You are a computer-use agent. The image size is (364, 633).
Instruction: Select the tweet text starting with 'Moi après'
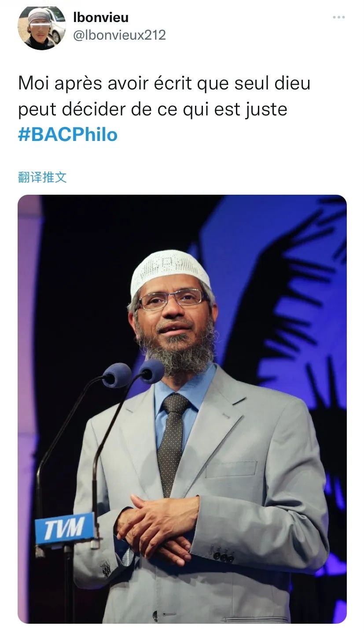[164, 109]
